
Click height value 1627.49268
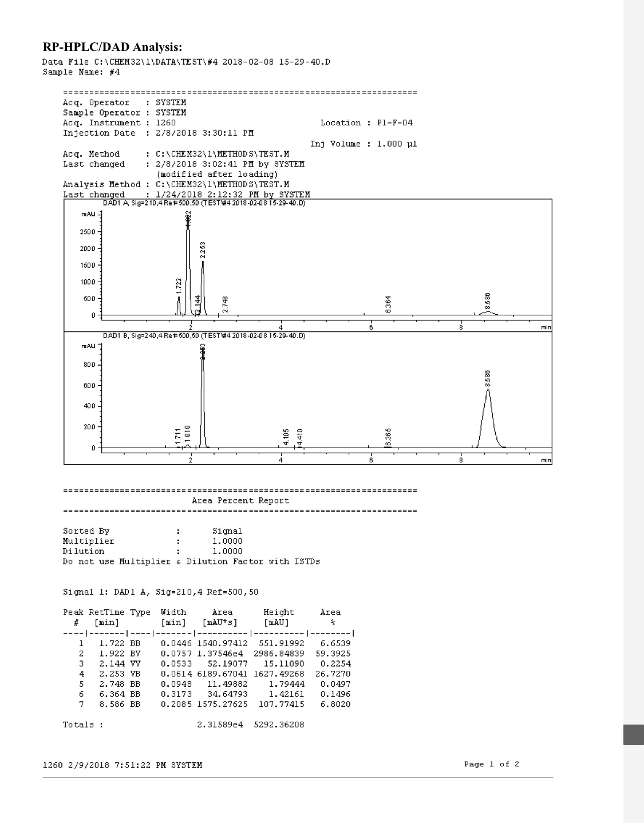pos(279,674)
